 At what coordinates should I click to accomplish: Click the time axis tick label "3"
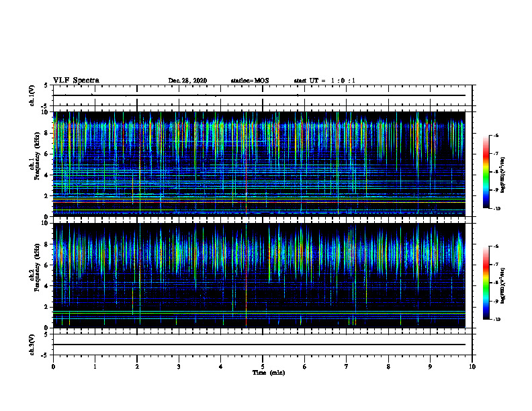coord(179,367)
